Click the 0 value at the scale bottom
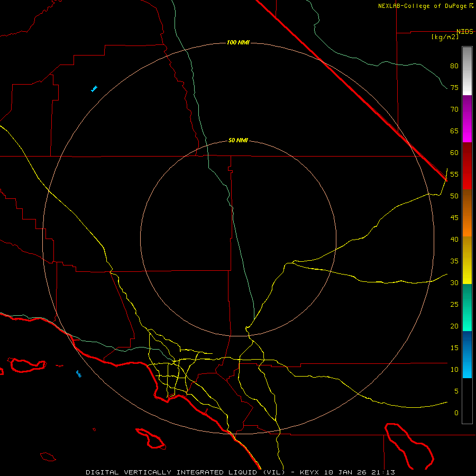 (456, 413)
